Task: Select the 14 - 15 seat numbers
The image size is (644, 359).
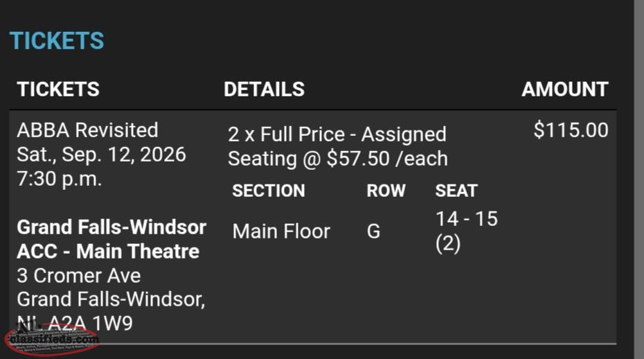Action: tap(467, 219)
